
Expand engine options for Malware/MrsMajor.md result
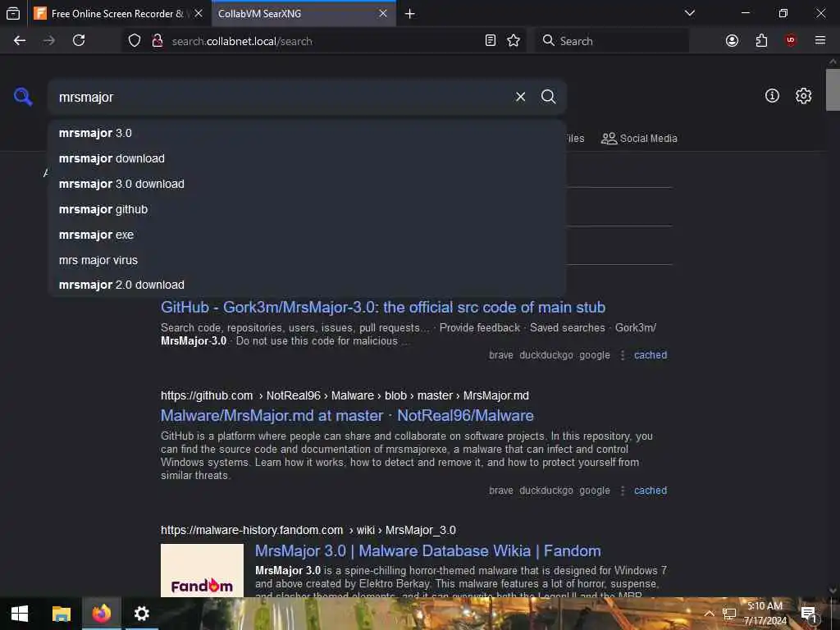click(x=623, y=491)
